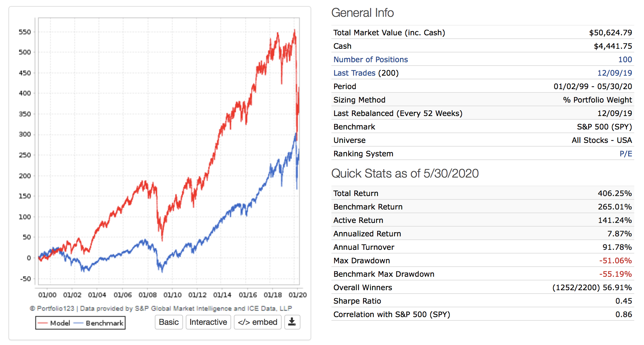Screen dimensions: 644x345
Task: Toggle the Model series legend label
Action: click(60, 323)
